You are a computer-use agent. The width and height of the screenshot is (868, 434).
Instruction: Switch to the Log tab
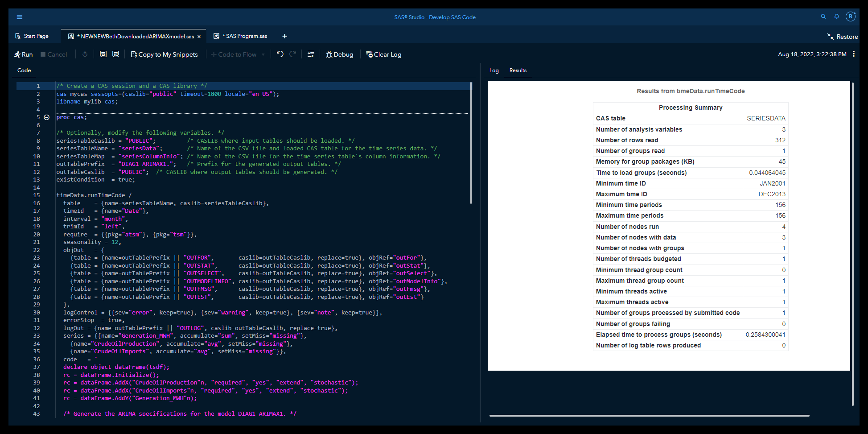(x=494, y=70)
